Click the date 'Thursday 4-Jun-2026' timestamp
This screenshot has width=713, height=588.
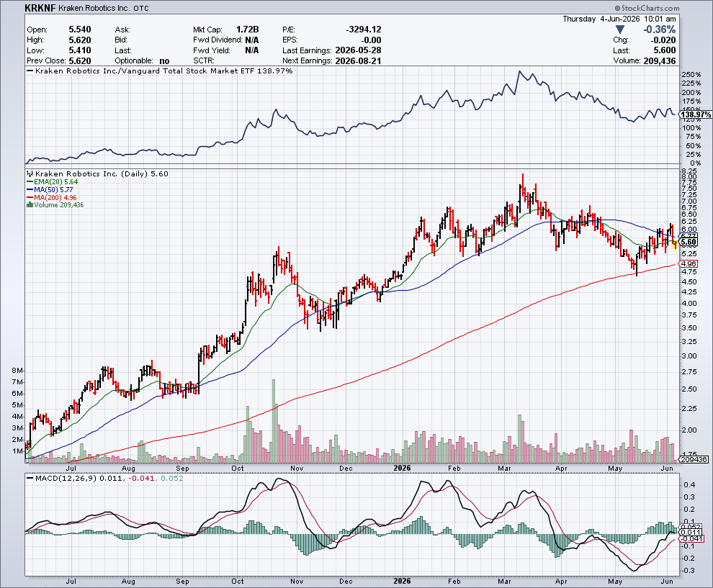pyautogui.click(x=601, y=19)
